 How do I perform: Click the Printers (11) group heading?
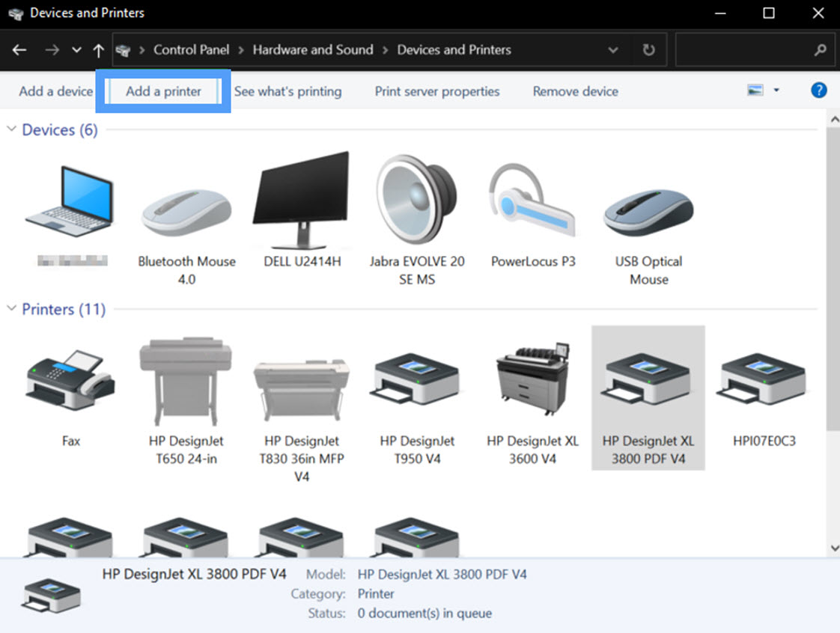[x=64, y=309]
